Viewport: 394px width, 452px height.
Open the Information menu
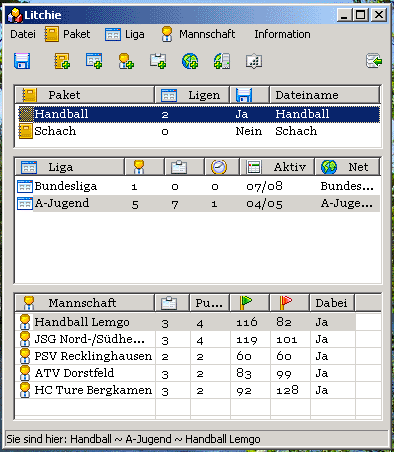click(x=282, y=34)
